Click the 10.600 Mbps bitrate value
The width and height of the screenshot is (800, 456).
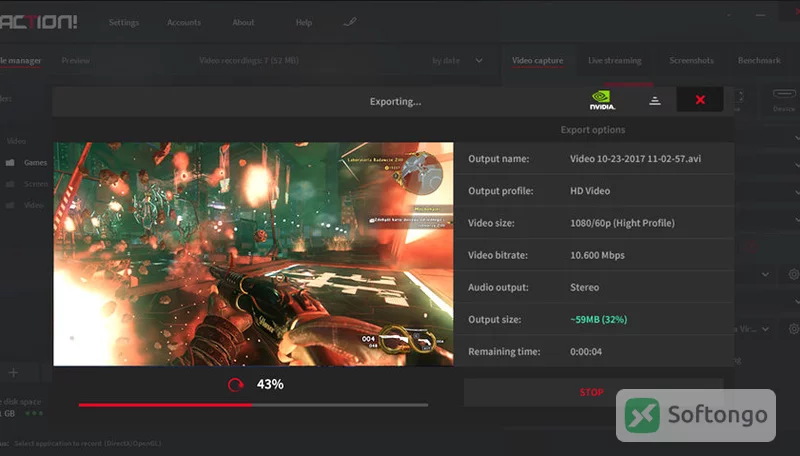[x=597, y=255]
